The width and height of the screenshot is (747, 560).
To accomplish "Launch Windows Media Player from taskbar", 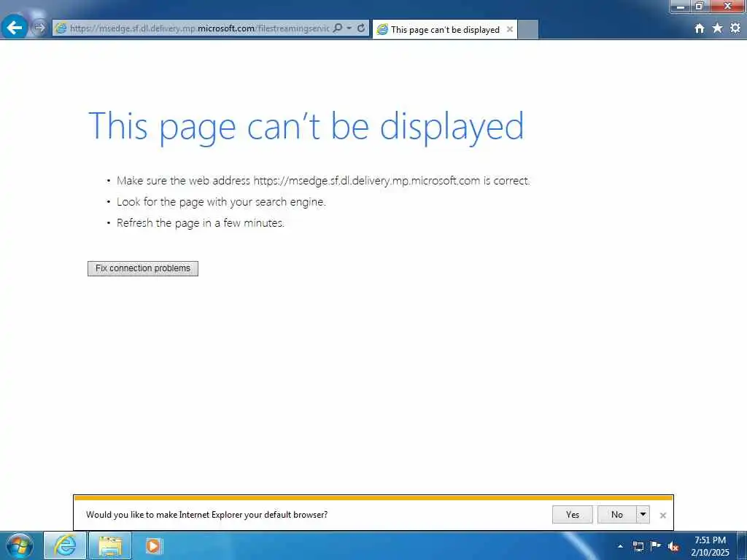I will point(153,545).
